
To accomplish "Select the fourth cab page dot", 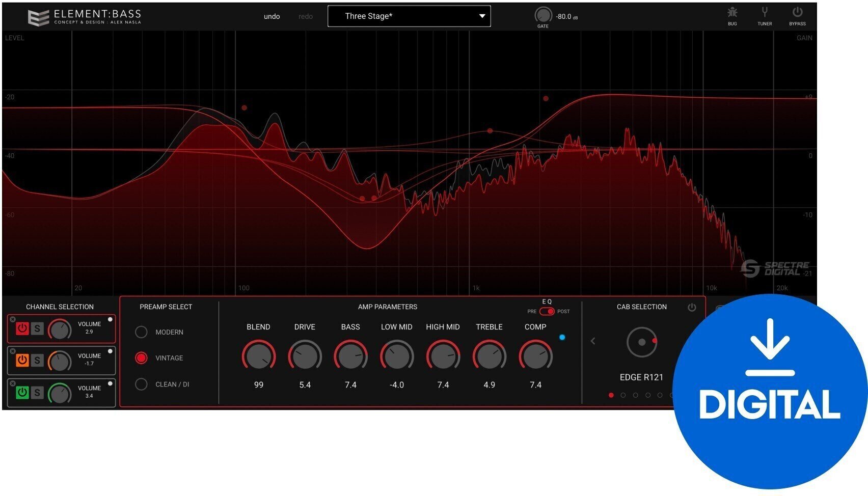I will [x=647, y=395].
